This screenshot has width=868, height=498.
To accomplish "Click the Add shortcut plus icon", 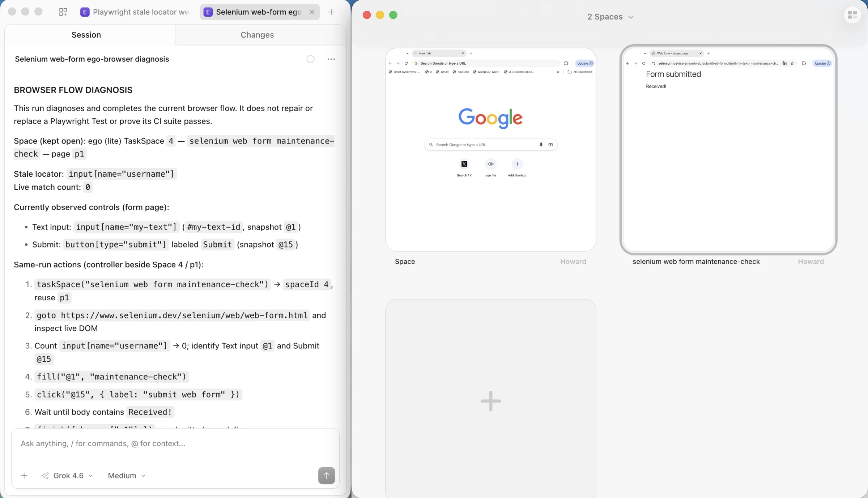I will tap(517, 164).
